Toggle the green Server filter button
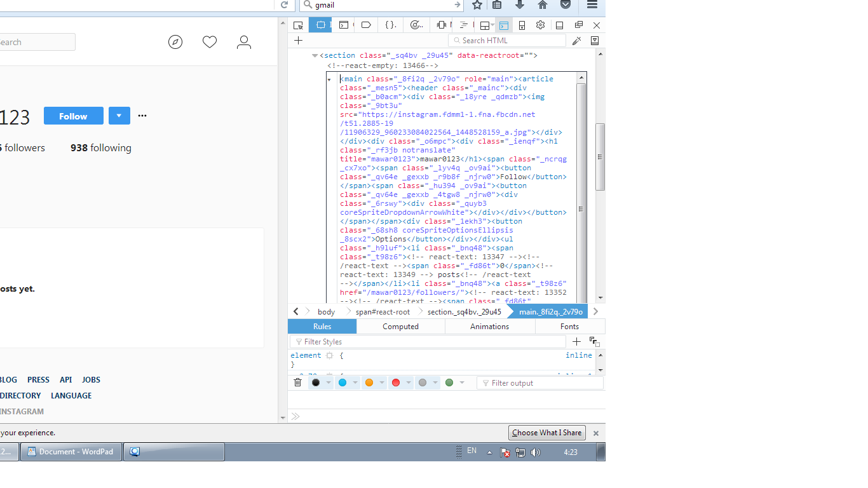The height and width of the screenshot is (488, 868). (x=449, y=383)
